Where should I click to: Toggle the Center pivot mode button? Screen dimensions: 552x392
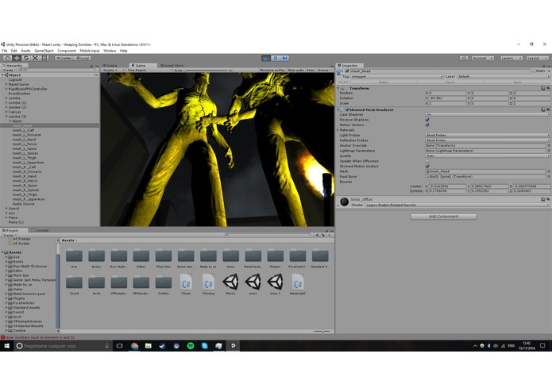64,58
